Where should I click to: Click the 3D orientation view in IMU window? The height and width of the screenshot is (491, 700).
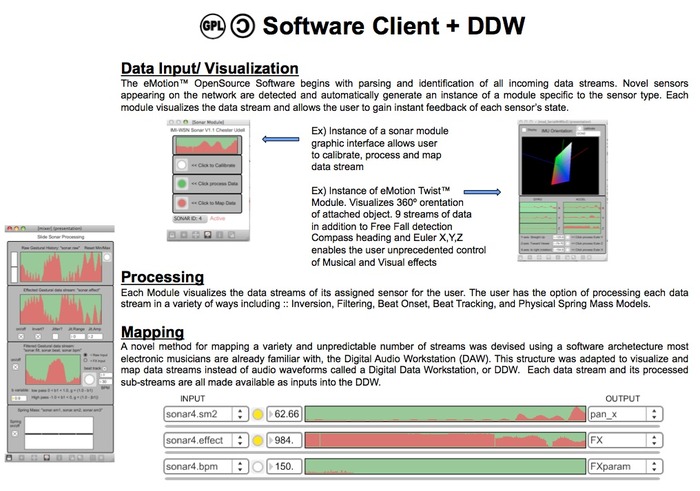560,165
